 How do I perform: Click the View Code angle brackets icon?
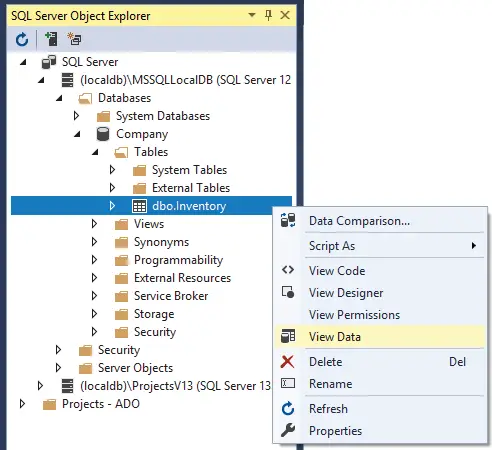(x=288, y=270)
